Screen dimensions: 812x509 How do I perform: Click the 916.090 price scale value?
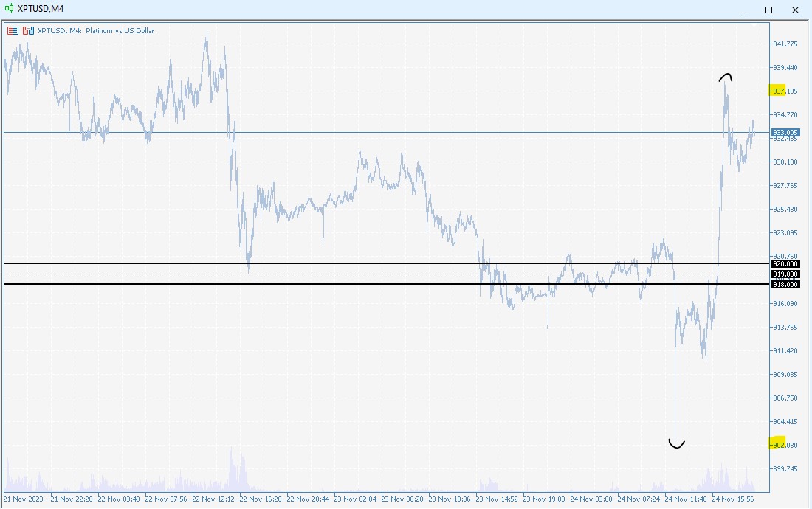point(785,304)
